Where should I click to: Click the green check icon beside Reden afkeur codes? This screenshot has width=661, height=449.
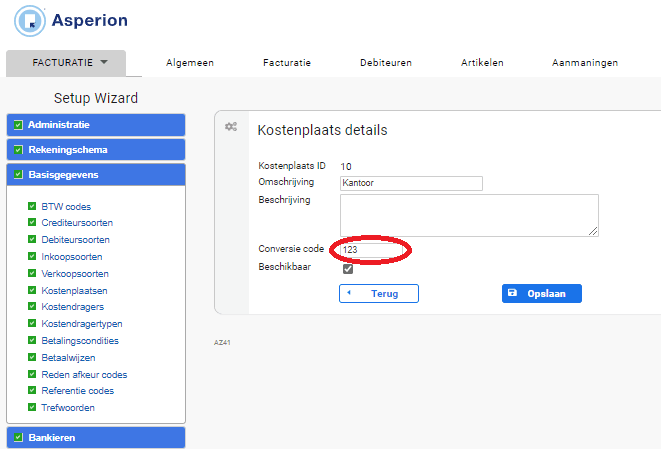coord(32,374)
